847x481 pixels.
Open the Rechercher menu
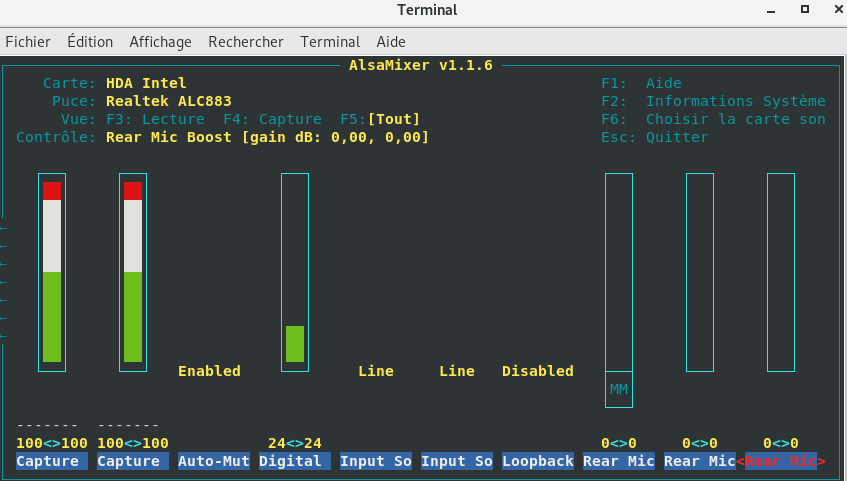tap(246, 42)
